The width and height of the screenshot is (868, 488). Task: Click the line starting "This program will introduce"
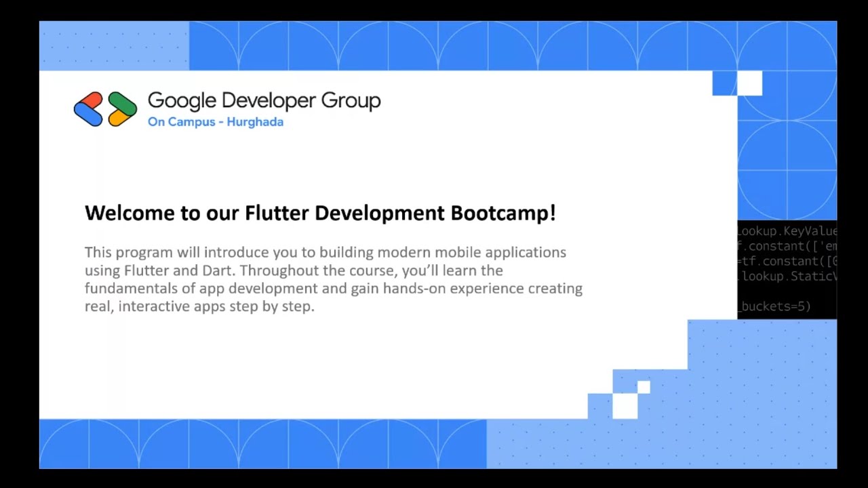325,252
